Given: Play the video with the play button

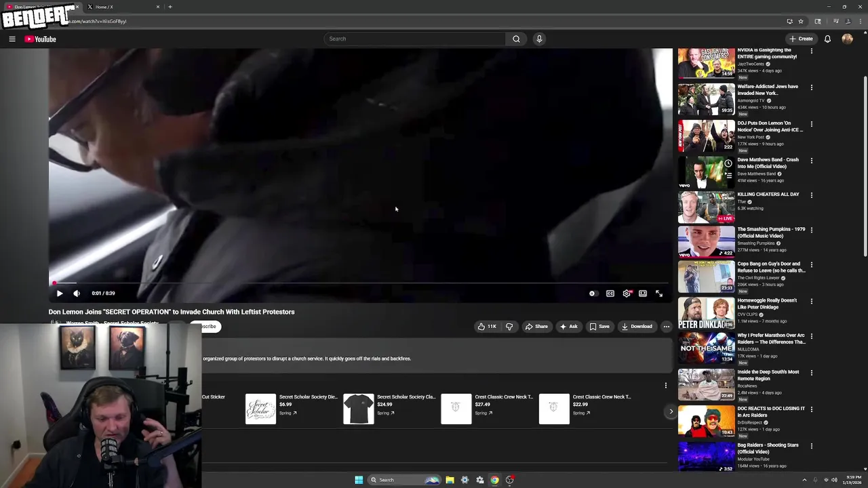Looking at the screenshot, I should pos(60,293).
